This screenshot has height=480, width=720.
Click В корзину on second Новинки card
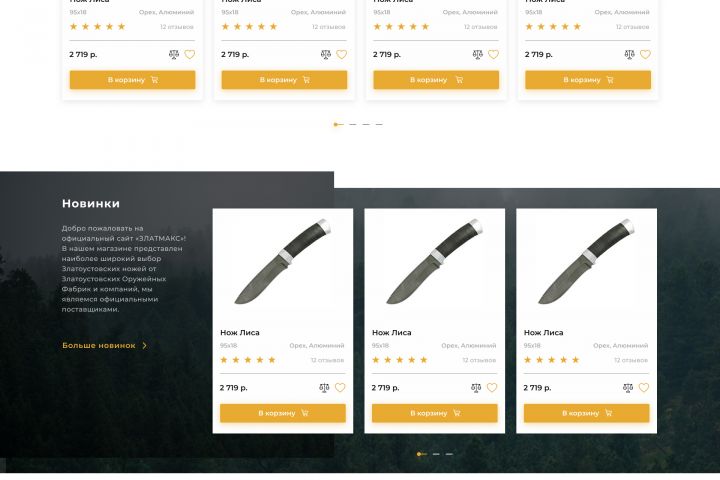(x=435, y=413)
